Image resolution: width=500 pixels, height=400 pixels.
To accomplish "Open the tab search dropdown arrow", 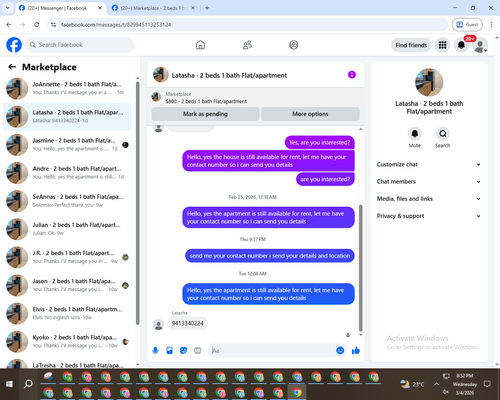I will (x=8, y=8).
